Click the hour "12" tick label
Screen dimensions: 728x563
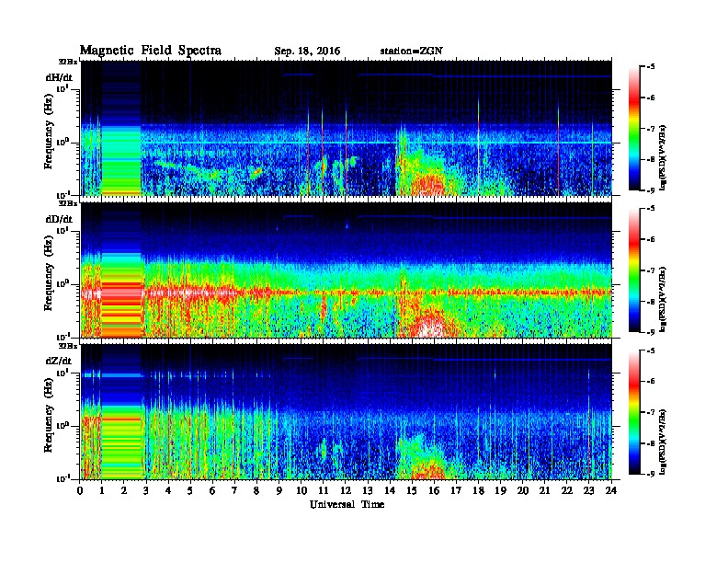point(346,491)
